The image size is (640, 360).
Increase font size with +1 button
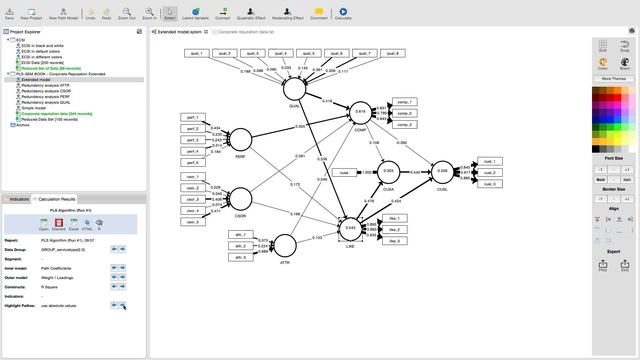(627, 169)
